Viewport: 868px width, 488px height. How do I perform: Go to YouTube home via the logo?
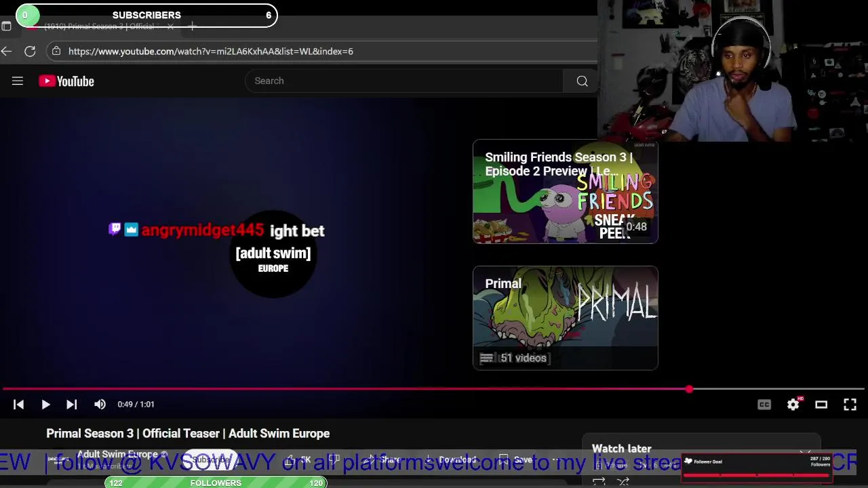point(66,81)
